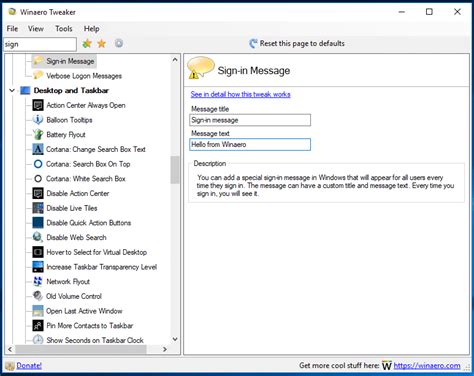The width and height of the screenshot is (474, 376).
Task: Click the search box containing 'sign'
Action: (40, 44)
